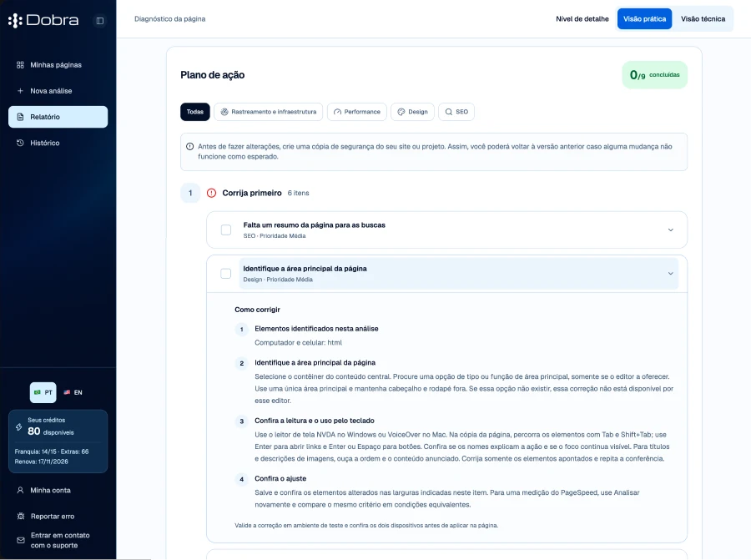Click the red alert icon beside Corrija primeiro
This screenshot has width=751, height=560.
point(211,193)
